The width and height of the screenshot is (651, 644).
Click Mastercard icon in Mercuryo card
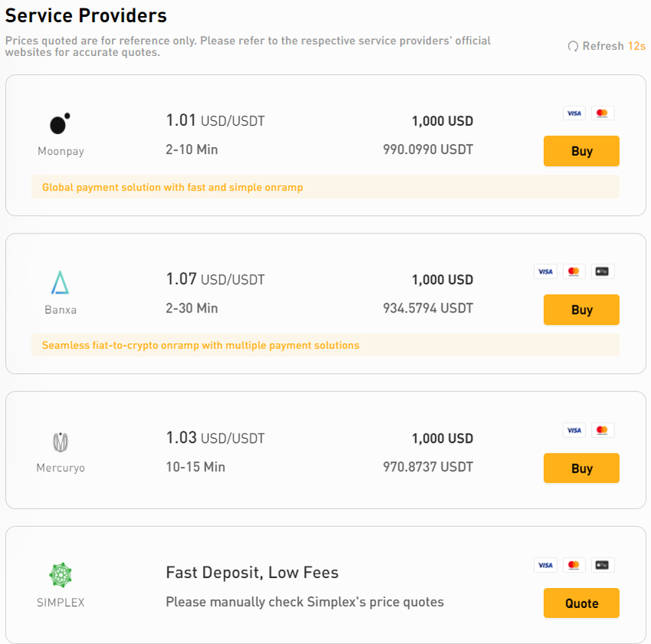[x=602, y=430]
